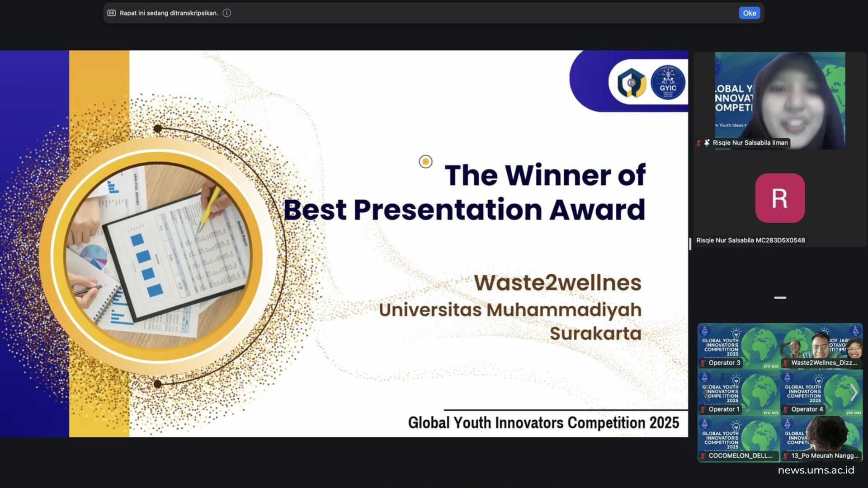The height and width of the screenshot is (488, 868).
Task: Click muted microphone icon on Operator 4 tile
Action: (x=786, y=409)
